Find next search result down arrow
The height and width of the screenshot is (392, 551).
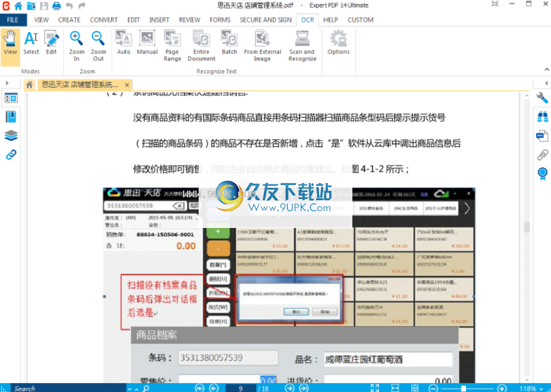pyautogui.click(x=130, y=389)
